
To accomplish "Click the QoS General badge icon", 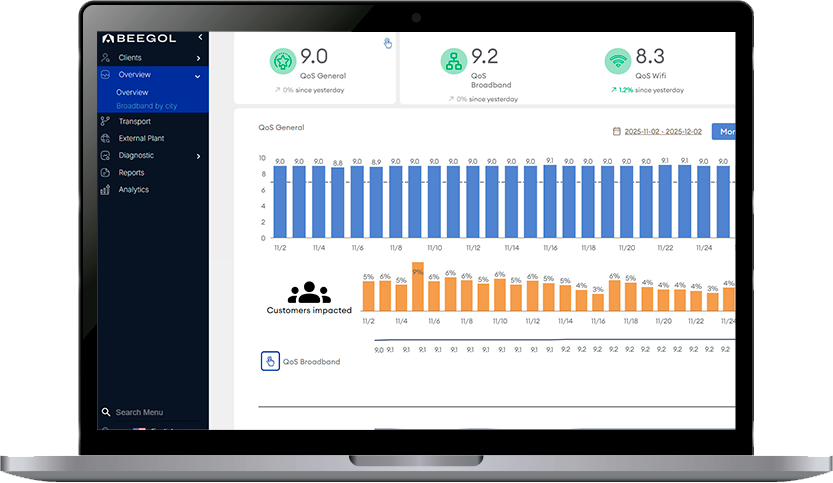I will (283, 62).
